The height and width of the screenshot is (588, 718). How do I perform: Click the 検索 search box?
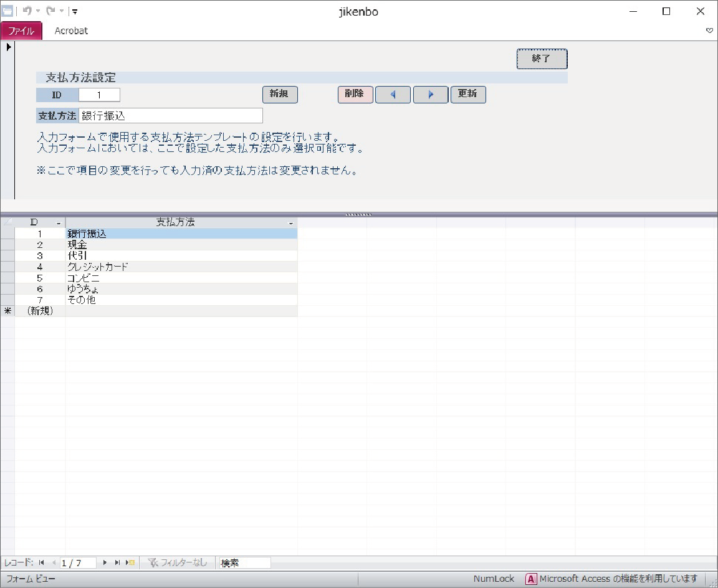(245, 562)
